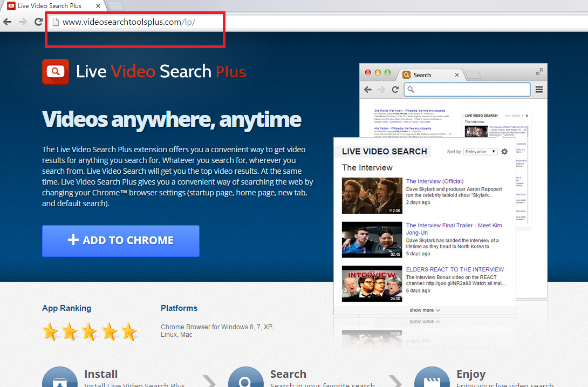Click the browser back arrow button
Screen dimensions: 588x387
pos(8,22)
